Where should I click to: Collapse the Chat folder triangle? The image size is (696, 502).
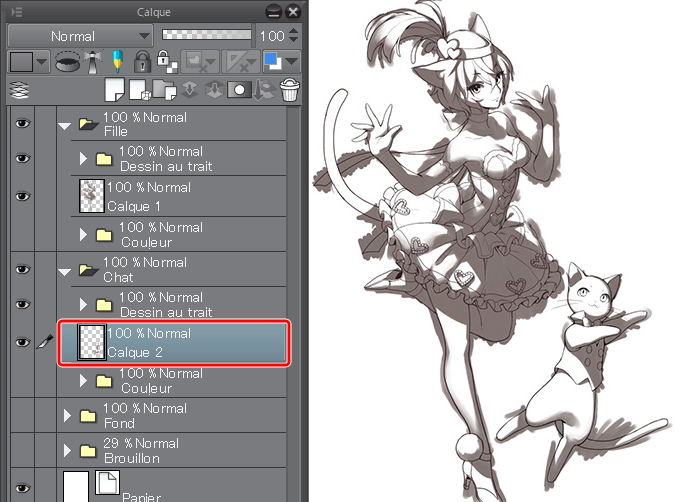click(65, 272)
